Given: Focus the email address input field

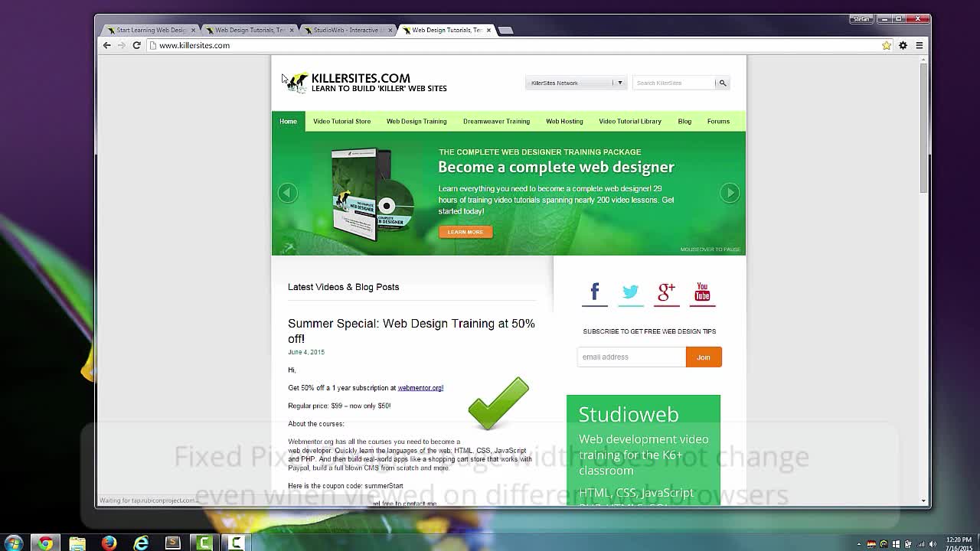Looking at the screenshot, I should (x=632, y=357).
